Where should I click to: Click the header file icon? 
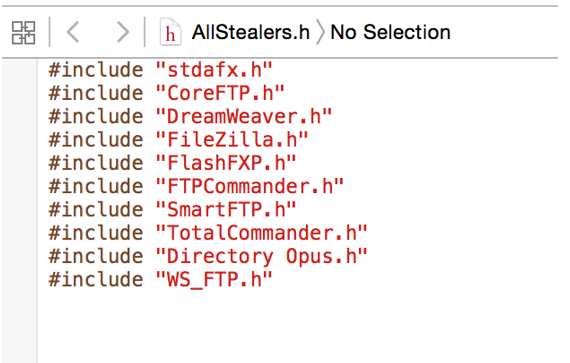[170, 32]
